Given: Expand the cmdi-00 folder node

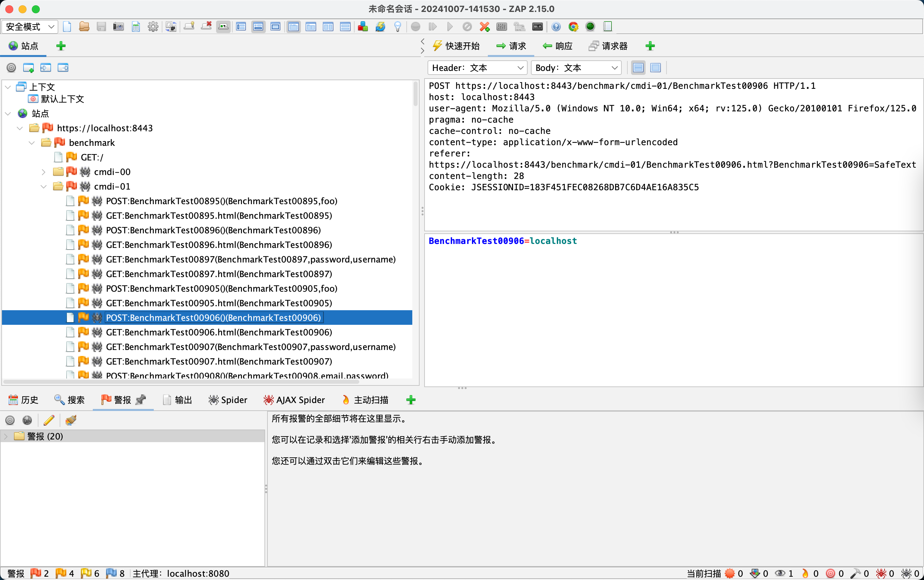Looking at the screenshot, I should click(44, 172).
